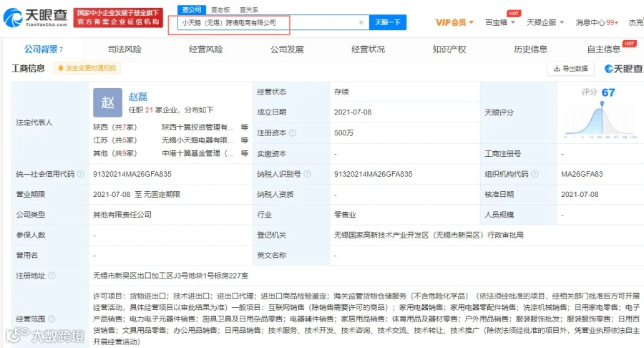Click the help icon next to 注册地址
Screen dimensions: 644x348
click(52, 275)
